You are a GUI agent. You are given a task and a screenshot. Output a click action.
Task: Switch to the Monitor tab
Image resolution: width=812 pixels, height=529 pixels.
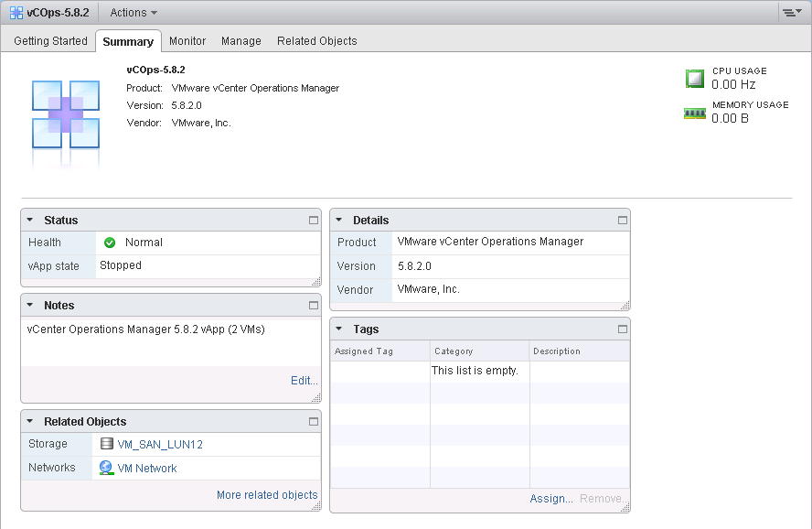(187, 41)
